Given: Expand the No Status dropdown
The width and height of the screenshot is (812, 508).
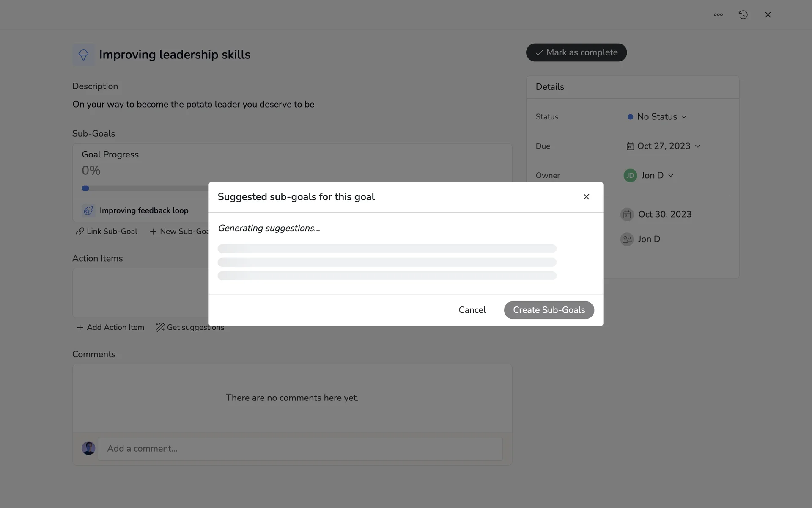Looking at the screenshot, I should (x=657, y=117).
